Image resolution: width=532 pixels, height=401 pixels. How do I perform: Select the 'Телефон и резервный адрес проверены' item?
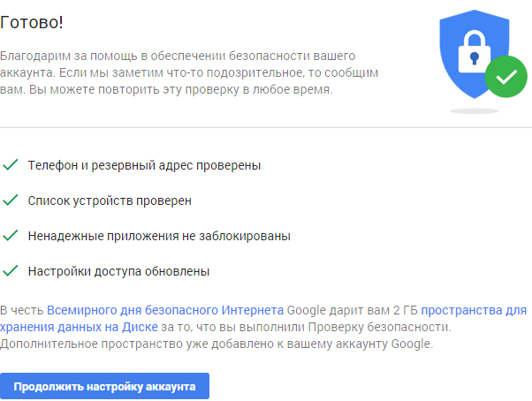tap(144, 165)
